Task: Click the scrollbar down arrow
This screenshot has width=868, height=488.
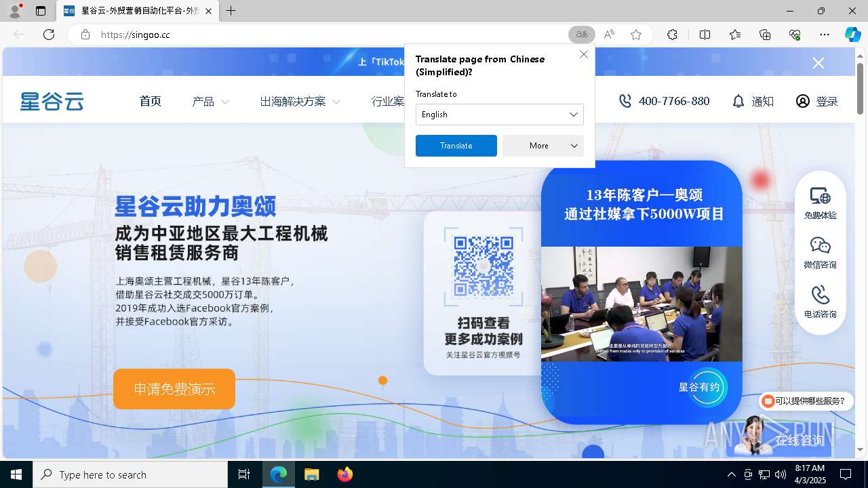Action: pos(860,449)
